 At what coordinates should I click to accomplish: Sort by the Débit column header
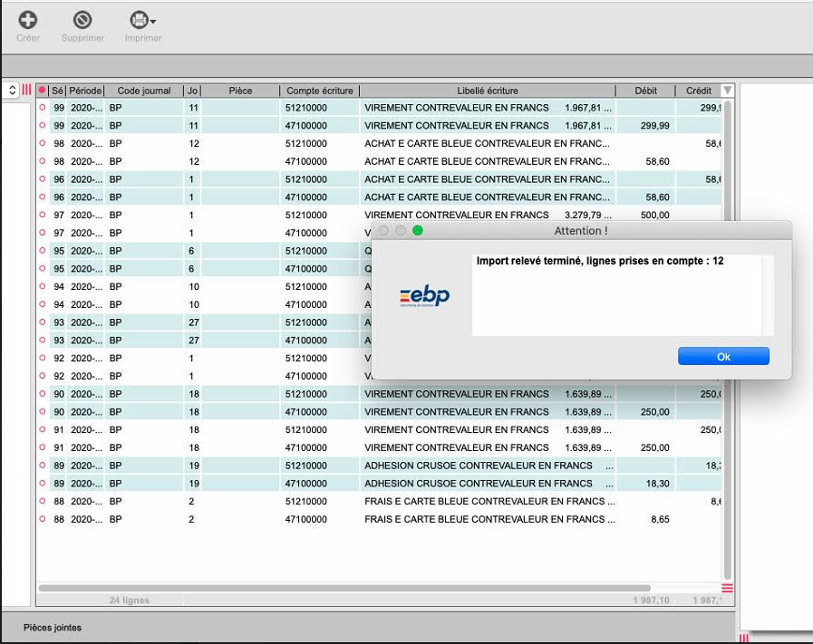click(x=645, y=91)
